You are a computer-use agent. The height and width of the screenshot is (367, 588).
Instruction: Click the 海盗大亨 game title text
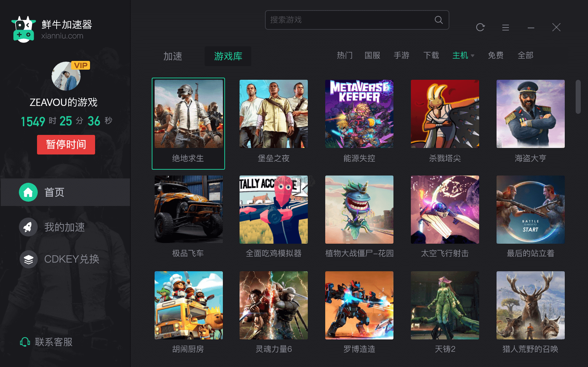(x=531, y=158)
